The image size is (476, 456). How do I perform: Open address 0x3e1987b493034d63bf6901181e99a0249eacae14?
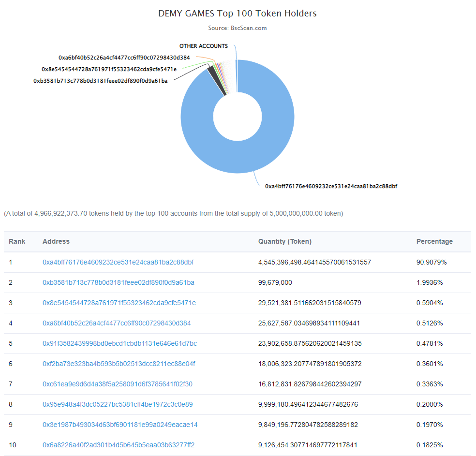pyautogui.click(x=120, y=425)
